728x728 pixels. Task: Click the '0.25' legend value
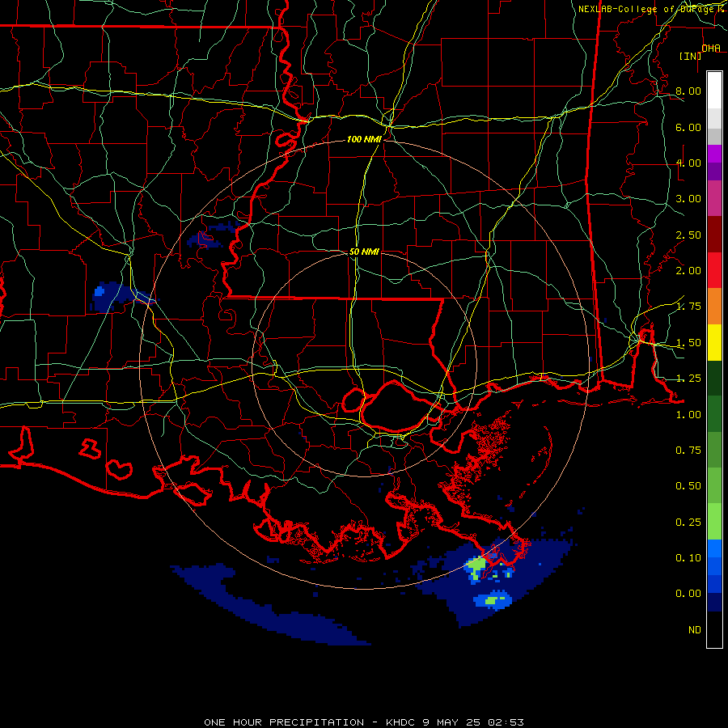(688, 523)
